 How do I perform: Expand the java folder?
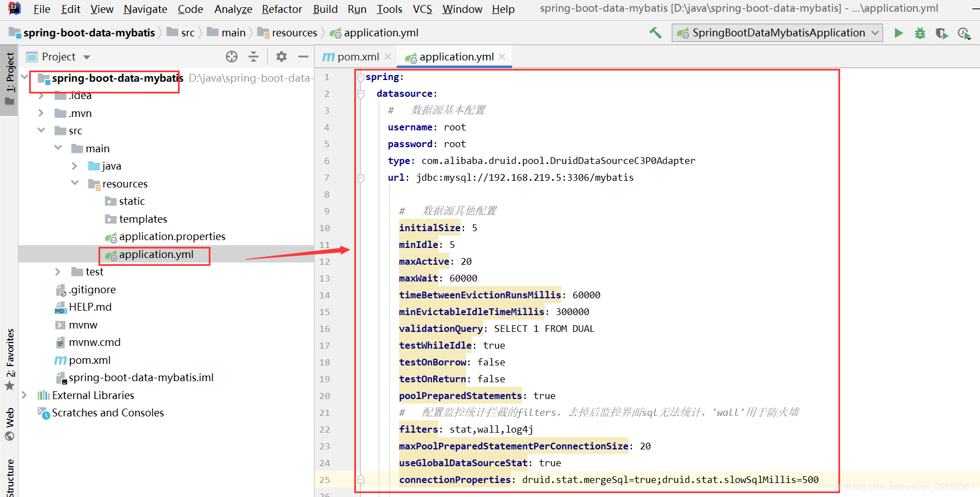[x=75, y=166]
